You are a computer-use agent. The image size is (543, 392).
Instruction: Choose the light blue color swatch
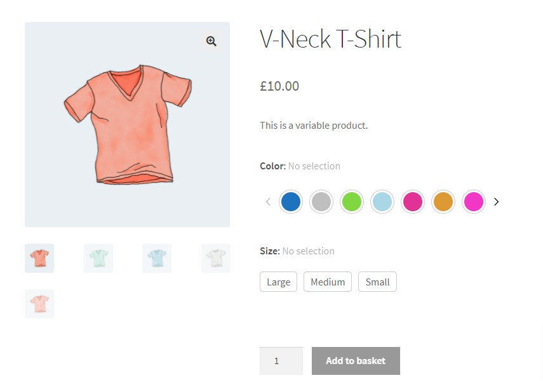(x=382, y=202)
